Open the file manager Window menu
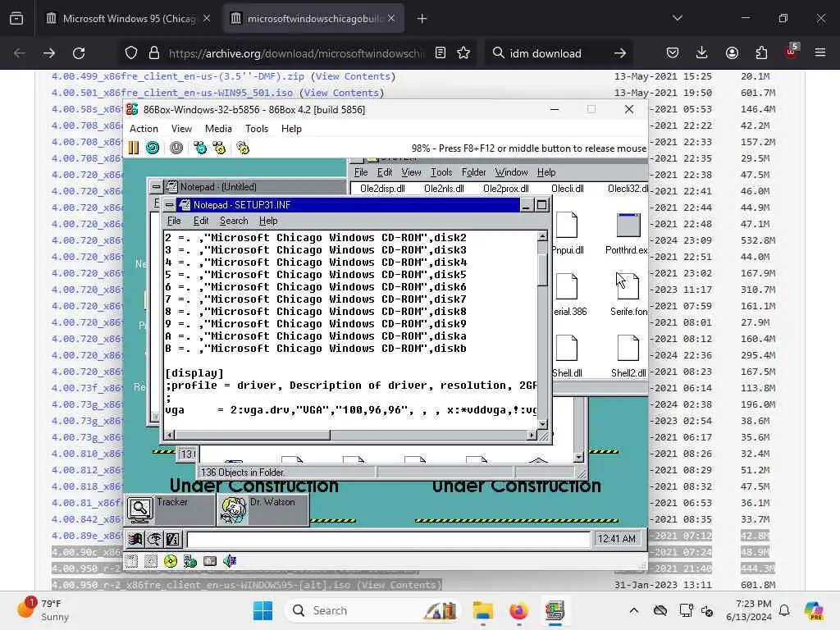 (511, 172)
